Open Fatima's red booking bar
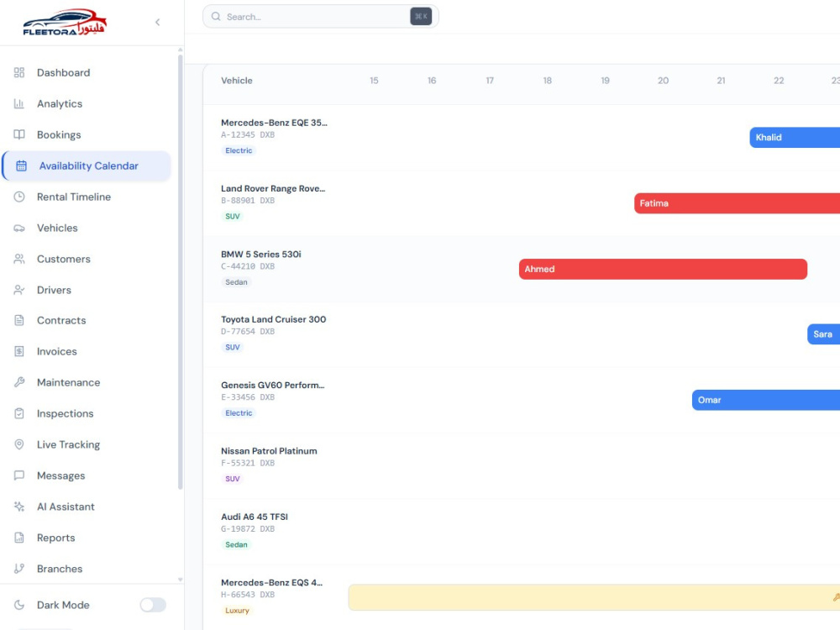This screenshot has height=630, width=840. pyautogui.click(x=738, y=203)
